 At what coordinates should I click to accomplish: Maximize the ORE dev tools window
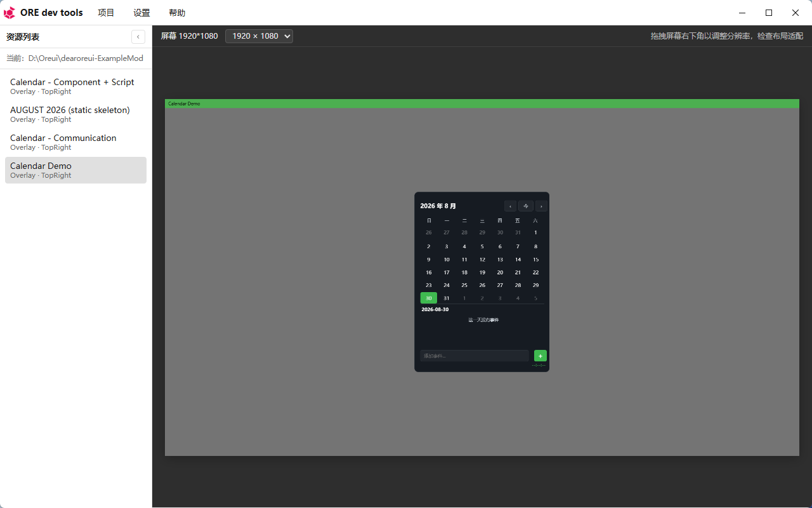click(x=769, y=13)
